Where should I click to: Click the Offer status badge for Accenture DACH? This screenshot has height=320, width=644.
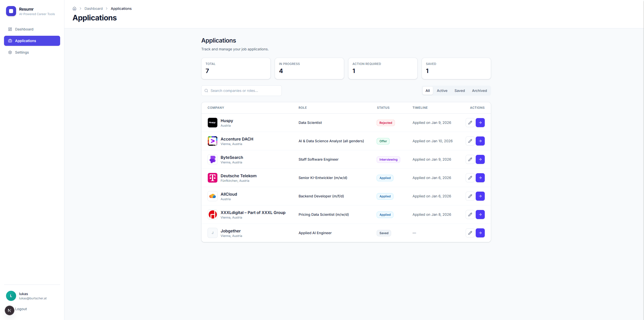pos(383,141)
